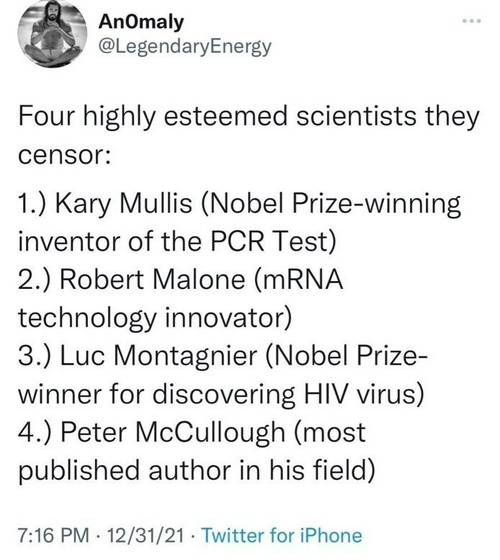Screen dimensions: 500x560
Task: Click the words 'Four highly esteemed scientists'
Action: (217, 116)
